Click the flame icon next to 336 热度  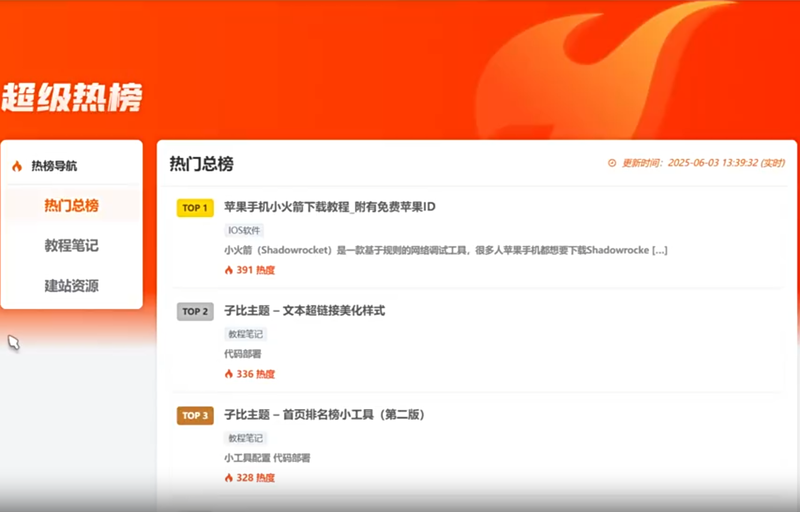click(x=229, y=374)
